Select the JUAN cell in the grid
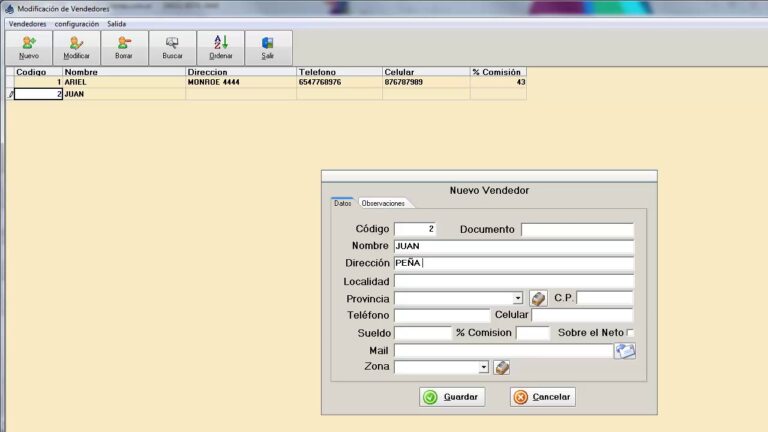This screenshot has width=768, height=432. (124, 94)
